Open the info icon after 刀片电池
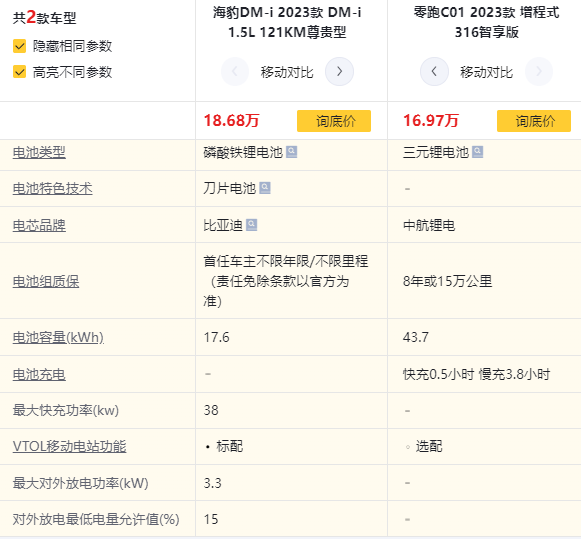Screen dimensions: 581x539 point(265,188)
